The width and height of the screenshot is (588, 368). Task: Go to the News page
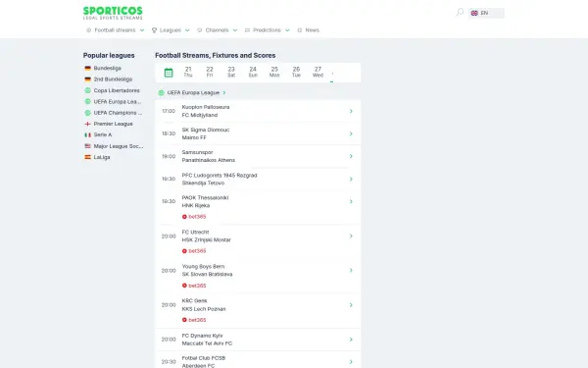click(309, 30)
